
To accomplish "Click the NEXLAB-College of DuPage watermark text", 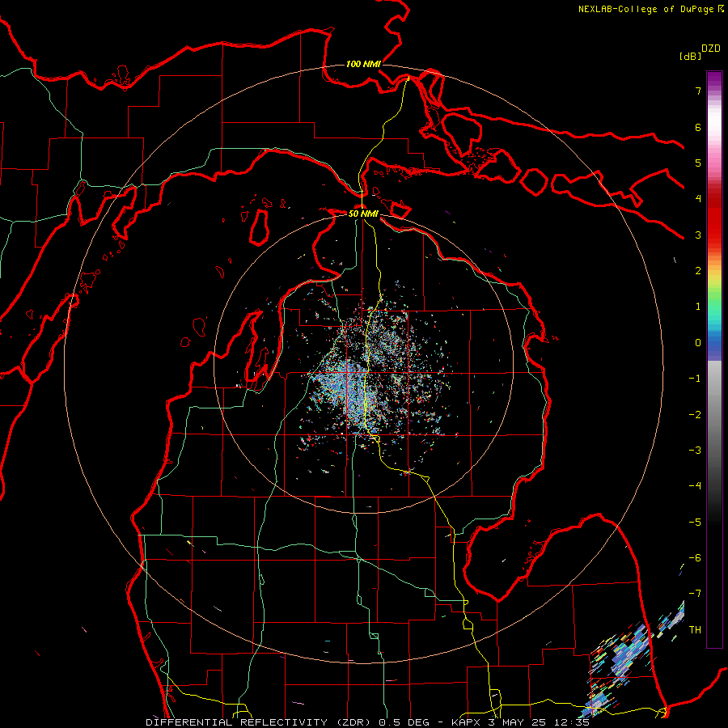I will [x=650, y=9].
